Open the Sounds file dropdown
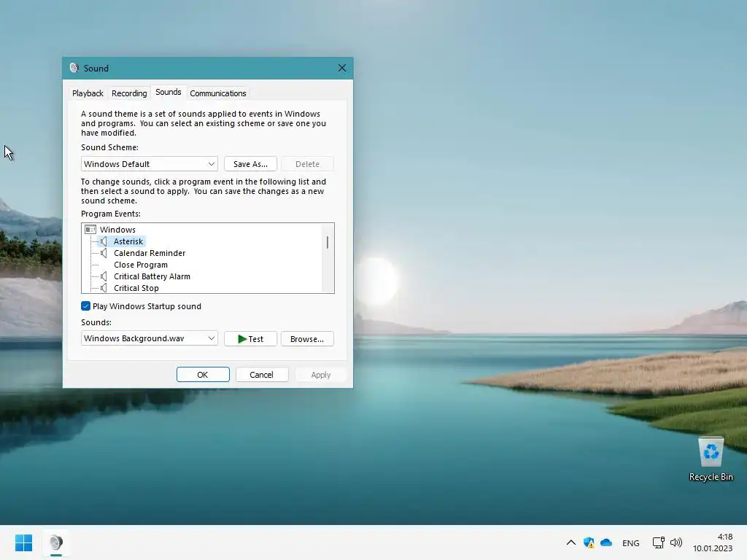 pyautogui.click(x=149, y=338)
